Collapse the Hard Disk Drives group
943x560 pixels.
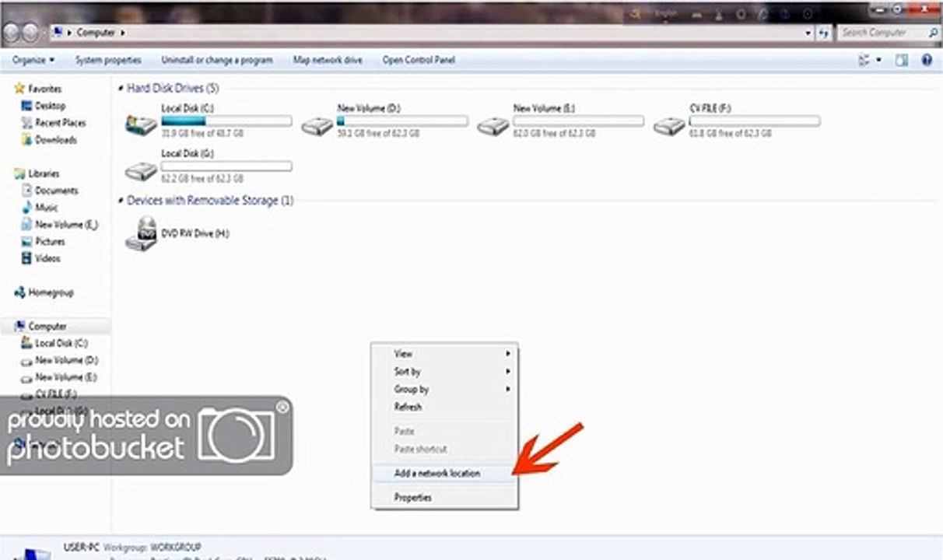point(121,89)
